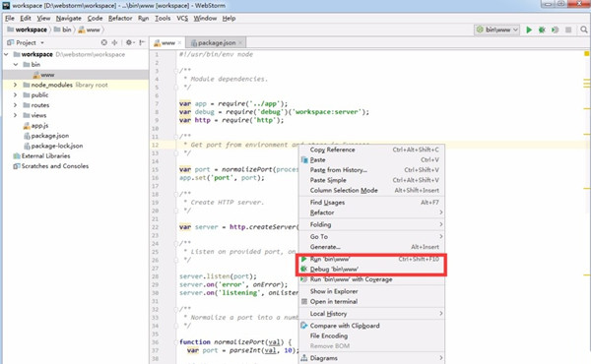Open Refactor submenu in context menu

(371, 212)
